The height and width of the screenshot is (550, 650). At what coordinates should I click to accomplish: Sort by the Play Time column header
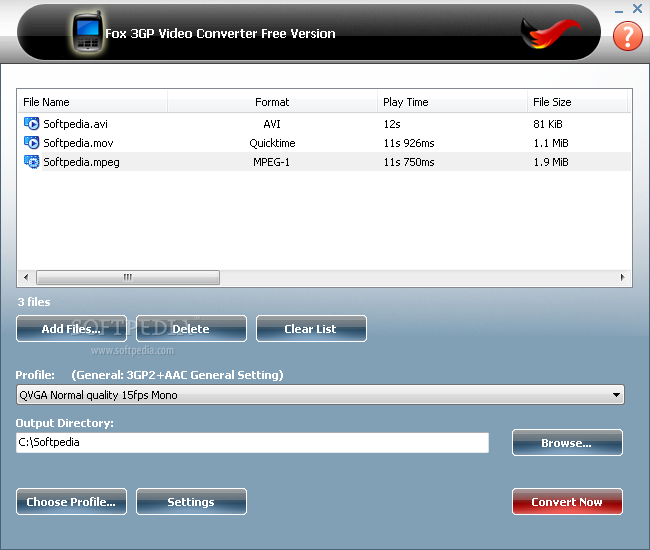coord(452,102)
